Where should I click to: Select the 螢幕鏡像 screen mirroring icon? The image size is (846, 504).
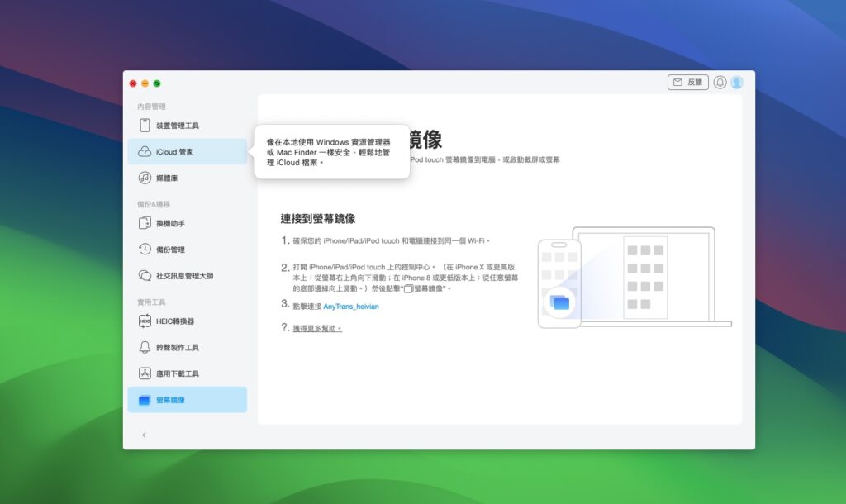point(145,399)
